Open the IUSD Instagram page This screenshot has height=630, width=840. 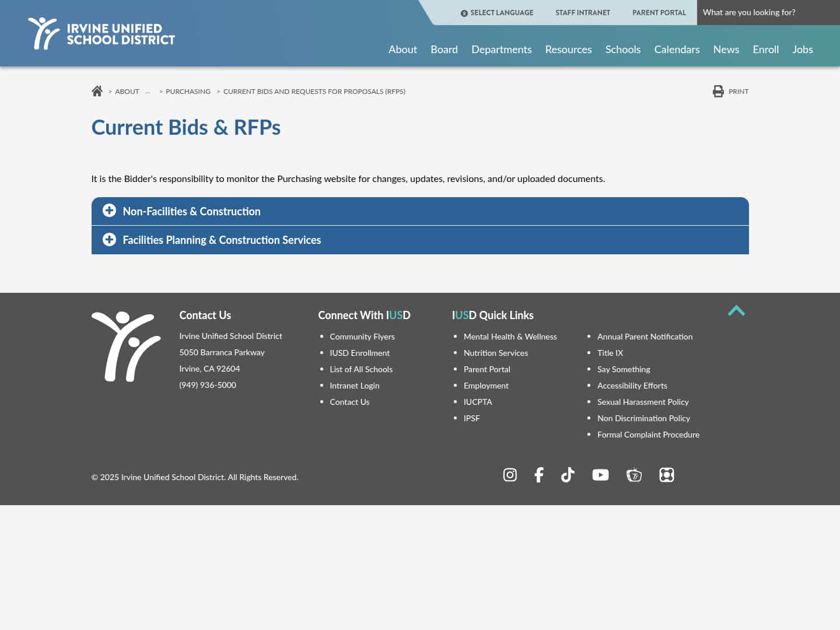pos(510,475)
